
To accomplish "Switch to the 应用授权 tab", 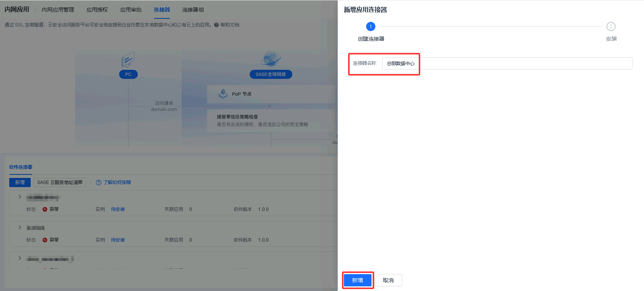I will click(97, 10).
